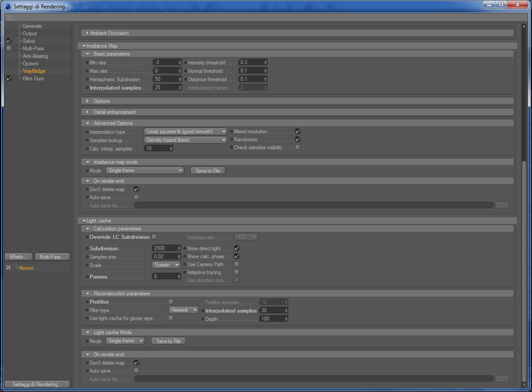Click Save to File for Irradiance map

pos(208,170)
